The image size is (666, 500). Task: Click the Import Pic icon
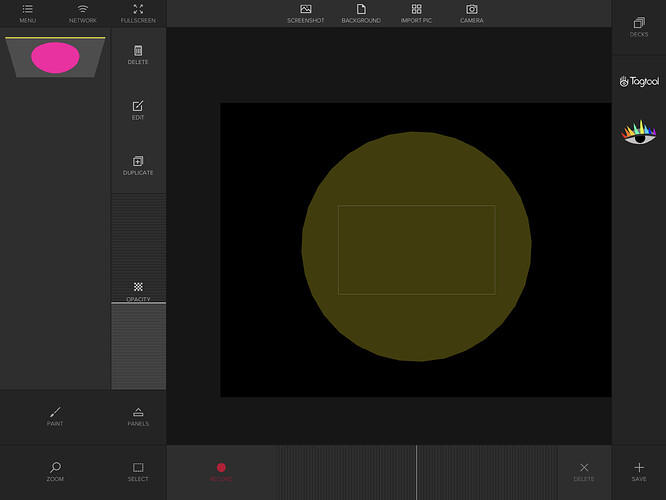[416, 13]
